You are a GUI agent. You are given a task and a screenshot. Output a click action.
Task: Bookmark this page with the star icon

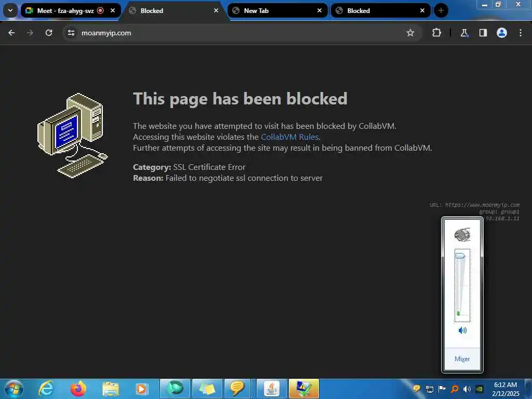tap(410, 33)
